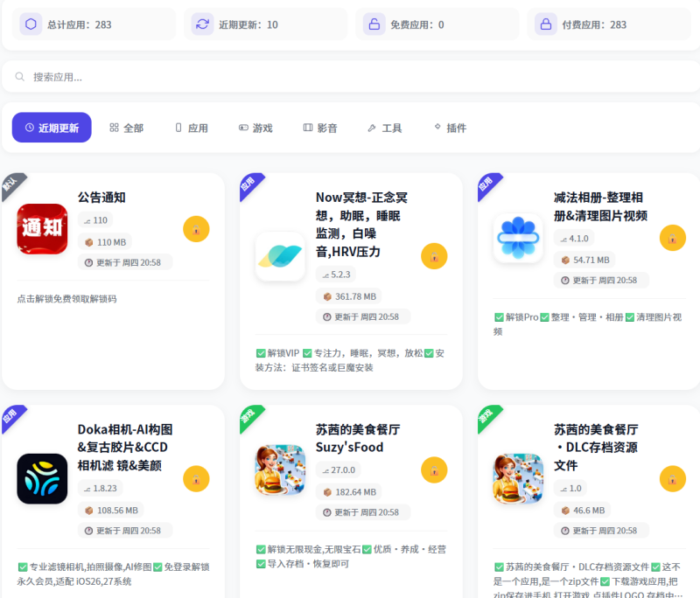
Task: Click the green 游戏 ribbon on Suzy'sFood card
Action: 249,415
